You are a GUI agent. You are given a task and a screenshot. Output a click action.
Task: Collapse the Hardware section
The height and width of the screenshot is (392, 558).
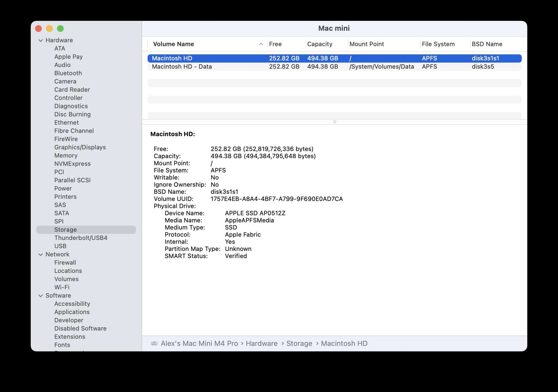click(x=41, y=40)
